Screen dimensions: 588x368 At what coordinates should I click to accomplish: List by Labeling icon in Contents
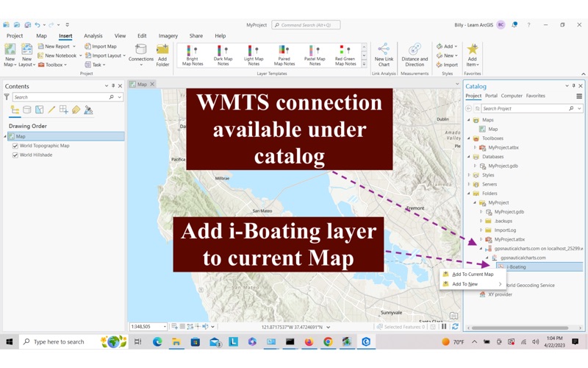click(76, 110)
